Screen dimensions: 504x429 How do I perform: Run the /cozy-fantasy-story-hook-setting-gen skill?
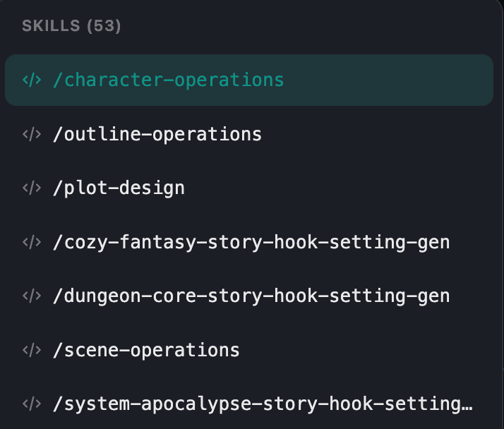pyautogui.click(x=251, y=242)
